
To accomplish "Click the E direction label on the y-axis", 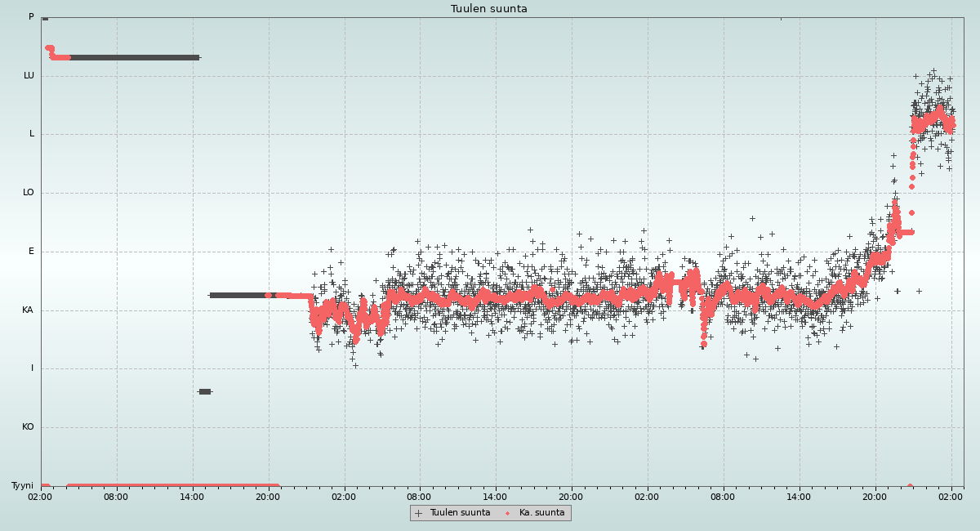I will 31,251.
